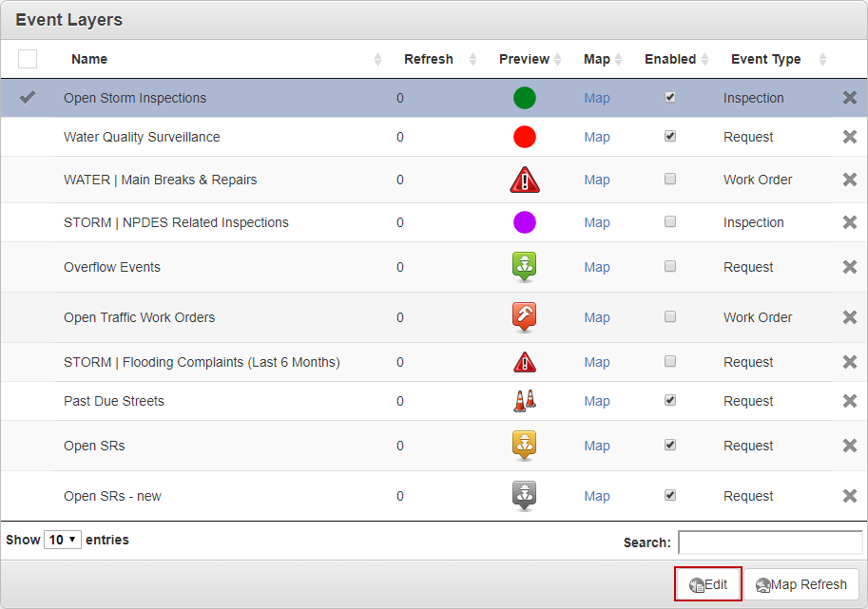
Task: Sort the table by Name column
Action: [x=89, y=59]
